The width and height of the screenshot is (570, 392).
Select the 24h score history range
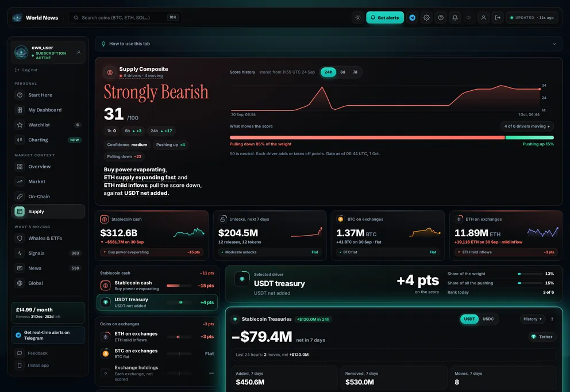(x=328, y=72)
